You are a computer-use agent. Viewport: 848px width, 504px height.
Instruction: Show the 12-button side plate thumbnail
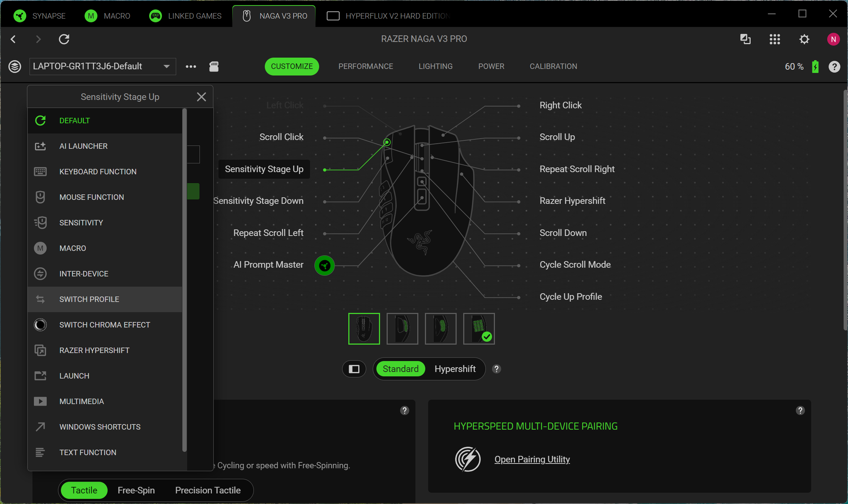(479, 329)
